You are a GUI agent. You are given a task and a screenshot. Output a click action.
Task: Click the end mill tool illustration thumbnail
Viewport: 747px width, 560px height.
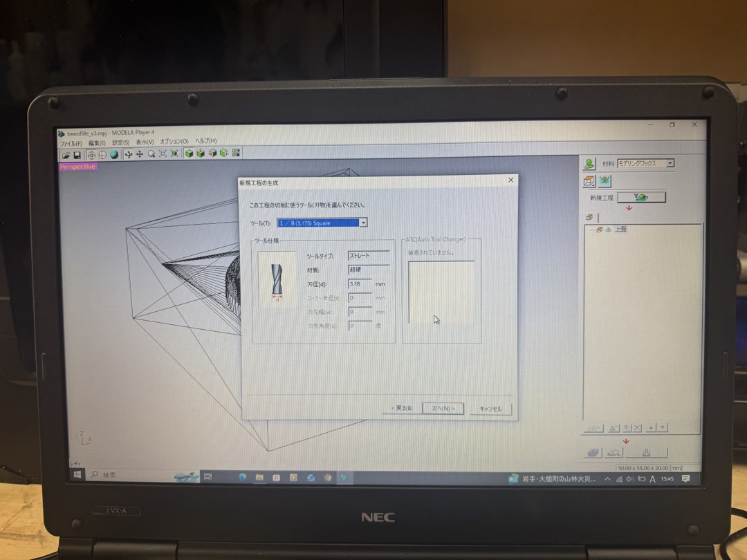pyautogui.click(x=277, y=279)
